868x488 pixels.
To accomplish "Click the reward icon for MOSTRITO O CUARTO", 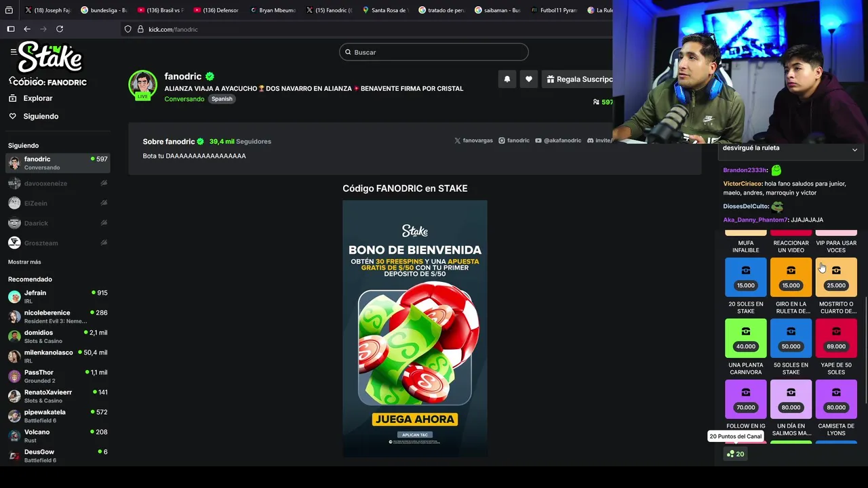I will click(836, 278).
